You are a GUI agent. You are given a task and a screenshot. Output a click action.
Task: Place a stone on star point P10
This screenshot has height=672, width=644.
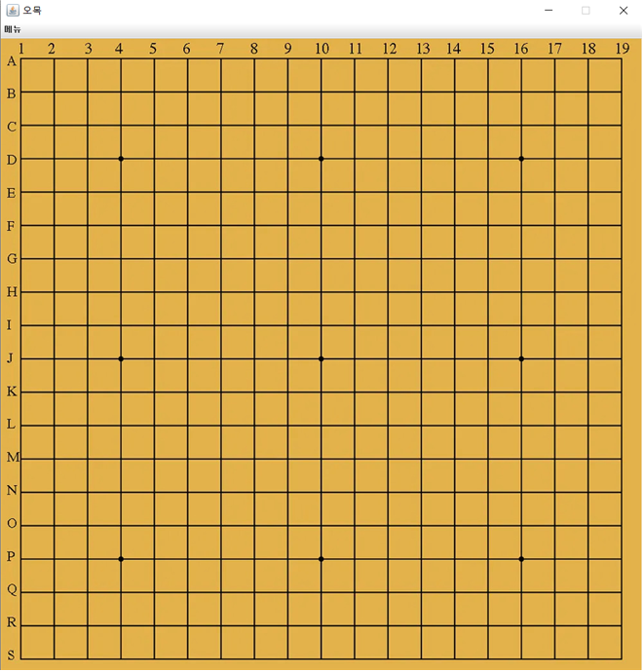(x=322, y=559)
